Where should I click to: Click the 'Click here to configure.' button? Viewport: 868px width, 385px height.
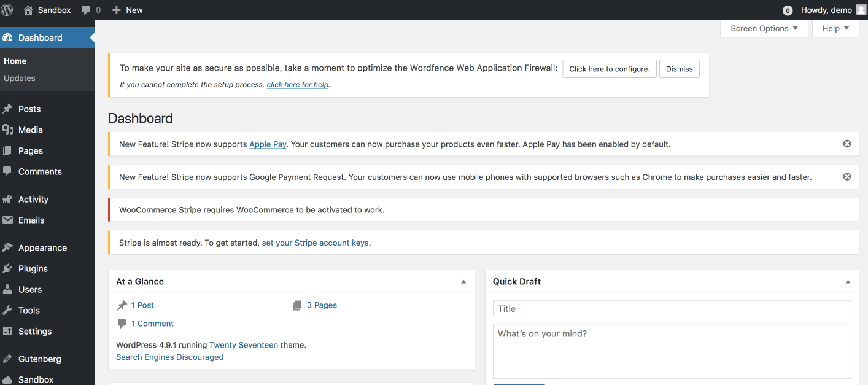pos(610,69)
